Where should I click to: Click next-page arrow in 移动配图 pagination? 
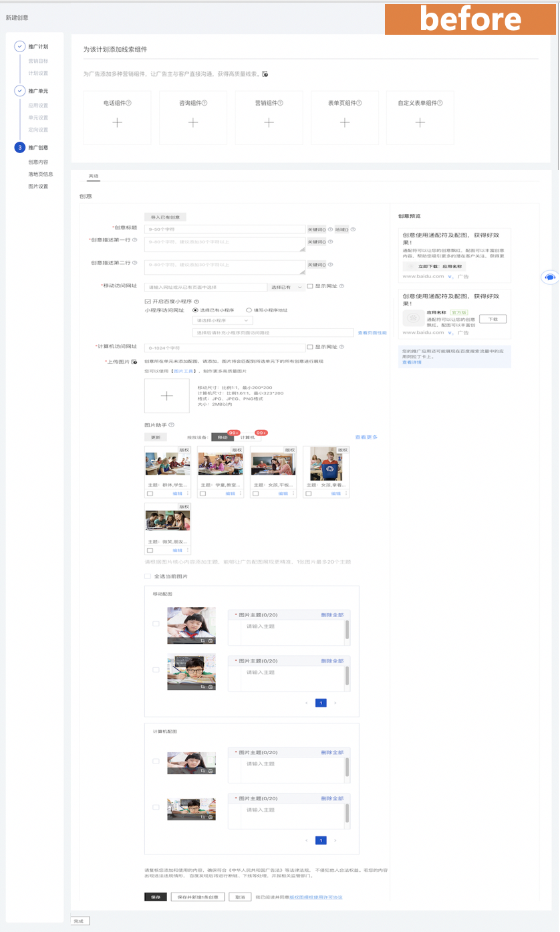335,703
